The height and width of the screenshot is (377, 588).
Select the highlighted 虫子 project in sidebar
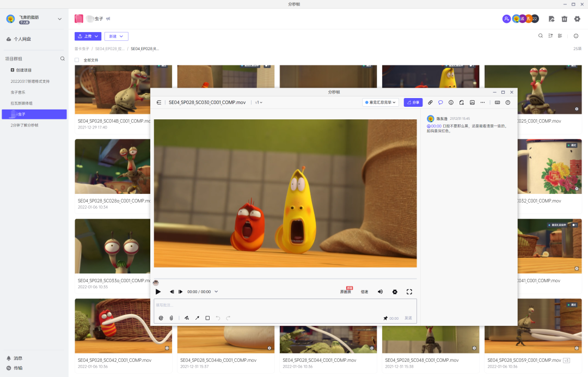point(34,114)
